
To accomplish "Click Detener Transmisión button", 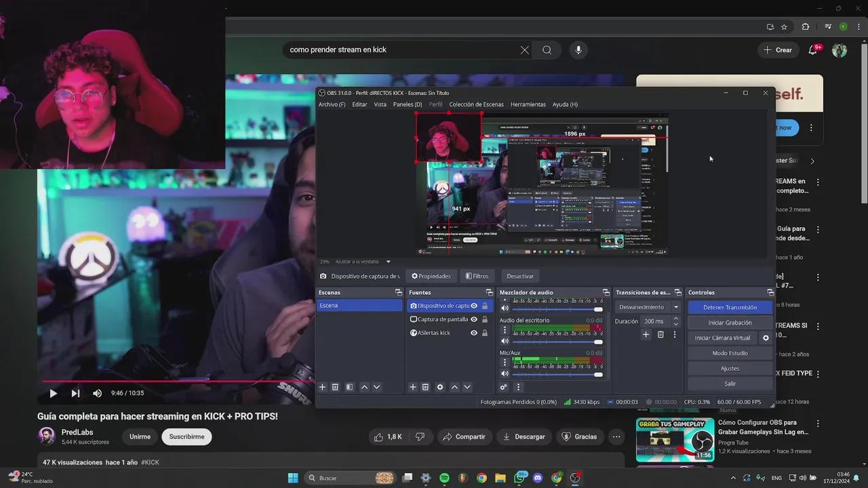I will tap(730, 307).
